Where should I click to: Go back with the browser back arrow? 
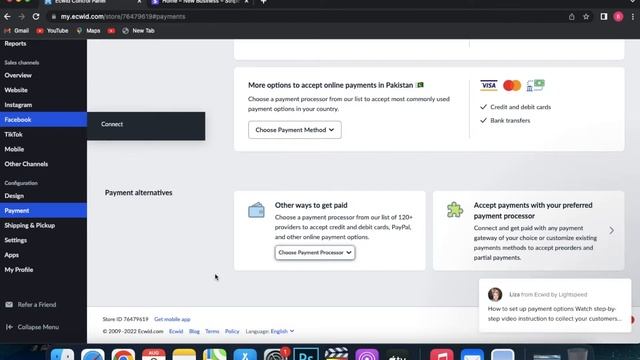coord(7,17)
